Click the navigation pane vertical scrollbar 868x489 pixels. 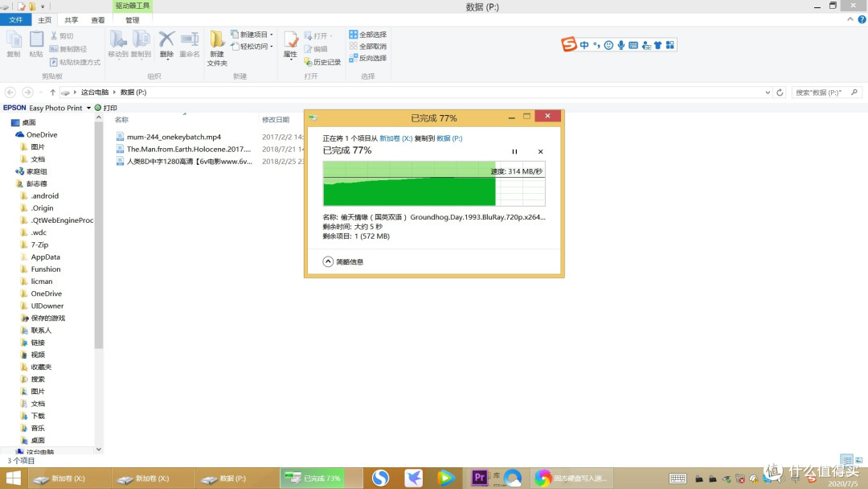[99, 236]
